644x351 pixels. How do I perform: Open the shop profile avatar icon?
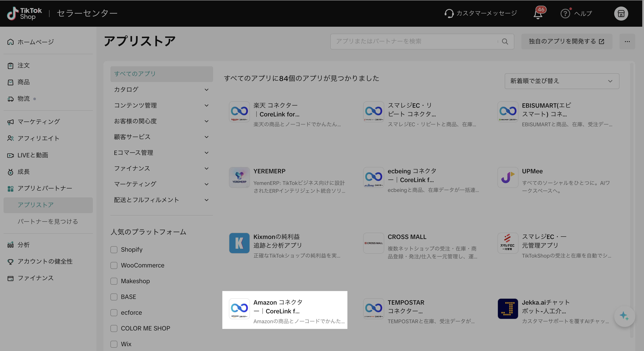(621, 14)
